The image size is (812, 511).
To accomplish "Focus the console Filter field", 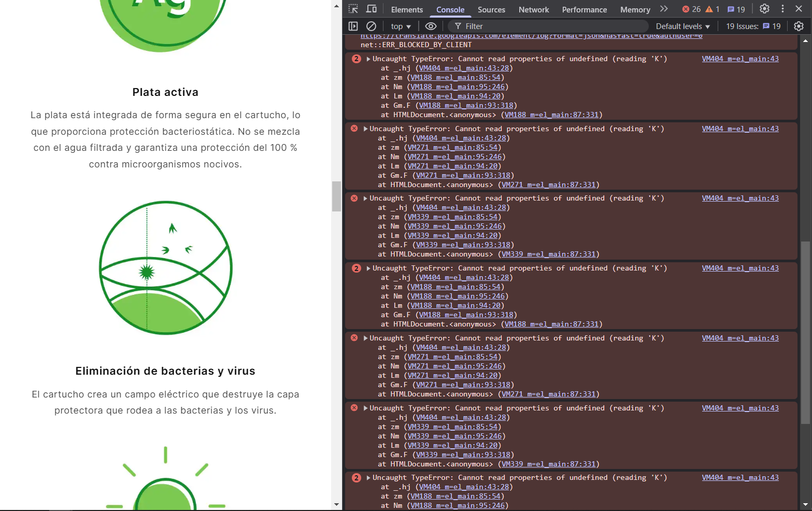I will (549, 26).
